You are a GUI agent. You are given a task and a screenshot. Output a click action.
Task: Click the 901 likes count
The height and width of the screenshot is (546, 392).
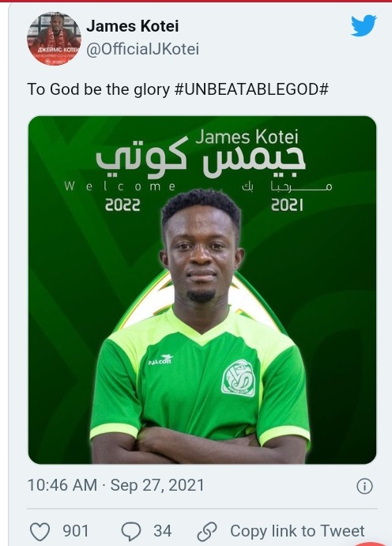click(x=76, y=531)
